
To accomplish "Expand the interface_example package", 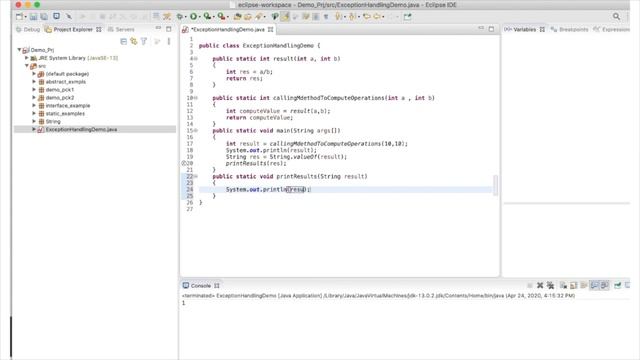I will coord(34,105).
